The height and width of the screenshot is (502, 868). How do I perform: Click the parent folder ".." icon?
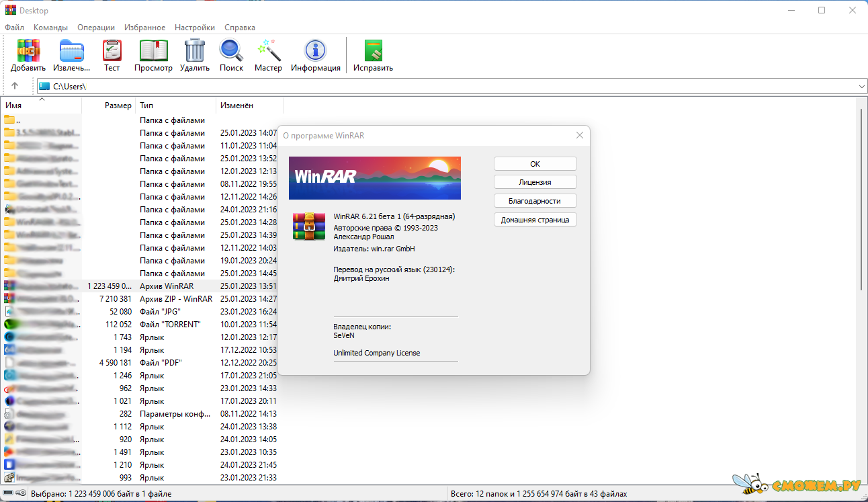pyautogui.click(x=9, y=120)
